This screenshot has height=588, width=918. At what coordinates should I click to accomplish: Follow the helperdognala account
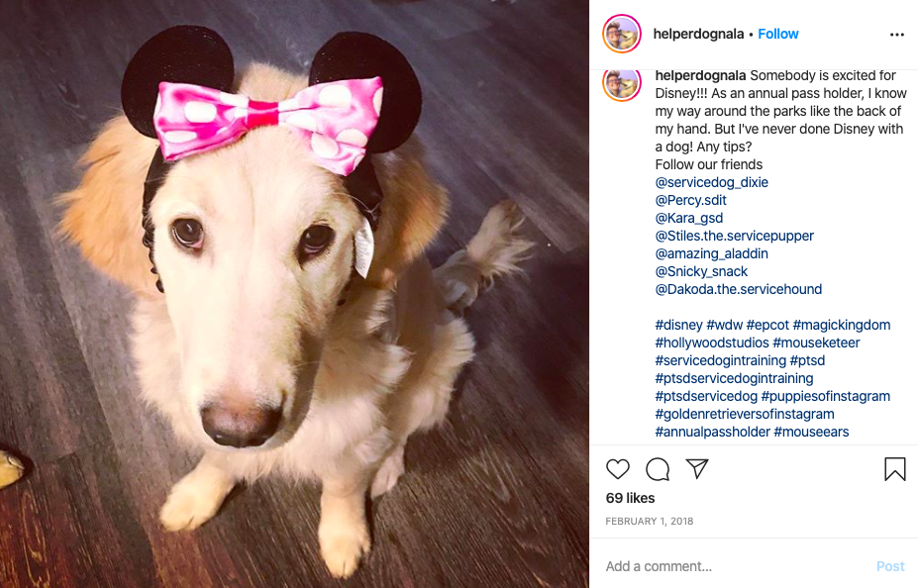[778, 34]
